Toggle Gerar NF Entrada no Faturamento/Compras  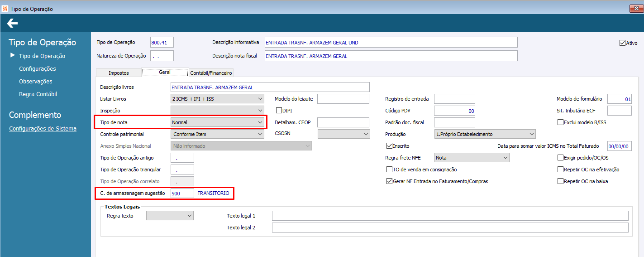[389, 181]
